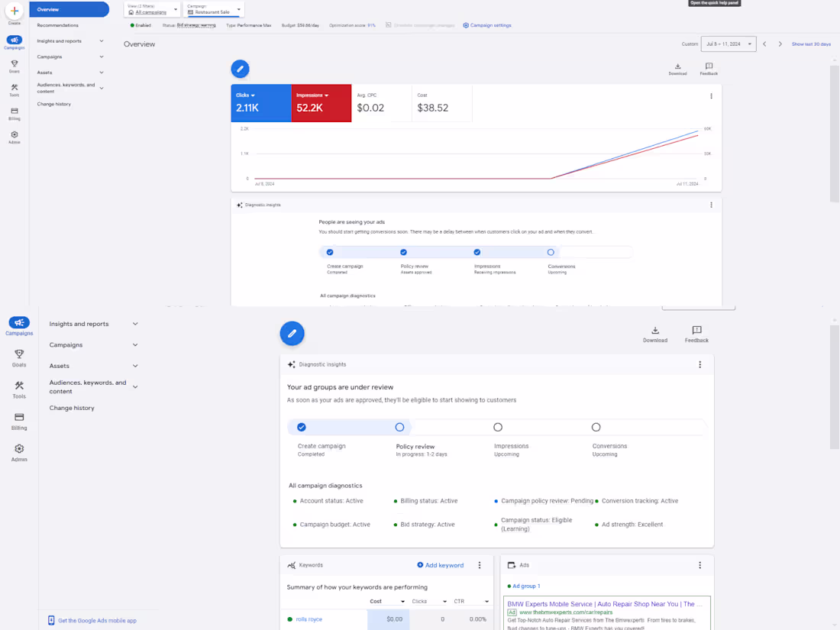Open Feedback in the upper Overview toolbar
The height and width of the screenshot is (630, 840).
pyautogui.click(x=709, y=69)
